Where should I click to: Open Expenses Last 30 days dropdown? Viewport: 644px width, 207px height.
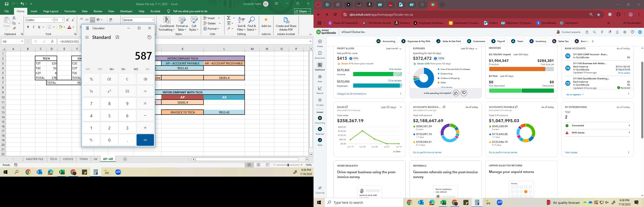point(469,48)
